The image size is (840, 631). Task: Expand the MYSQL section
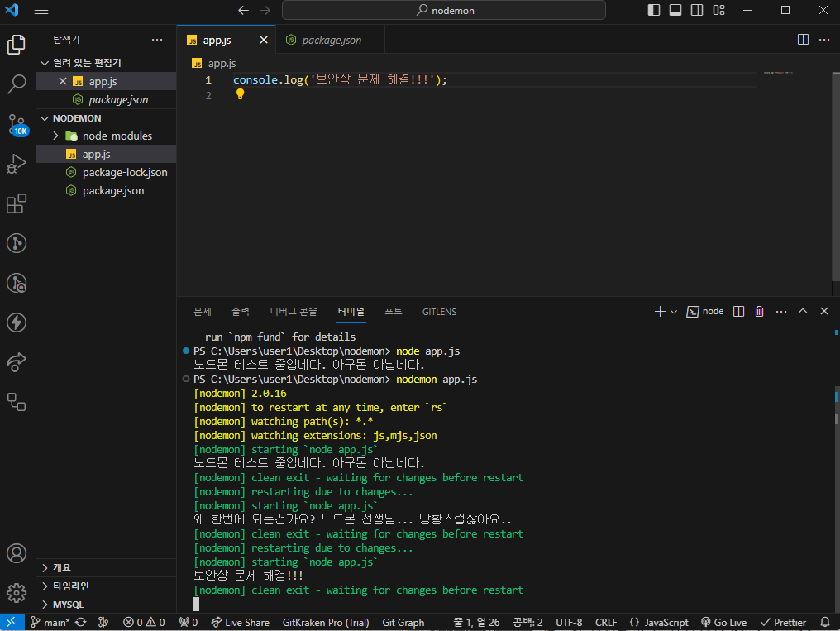tap(106, 605)
